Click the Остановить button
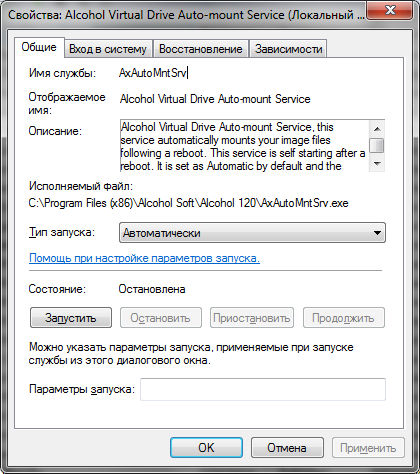 coord(161,318)
